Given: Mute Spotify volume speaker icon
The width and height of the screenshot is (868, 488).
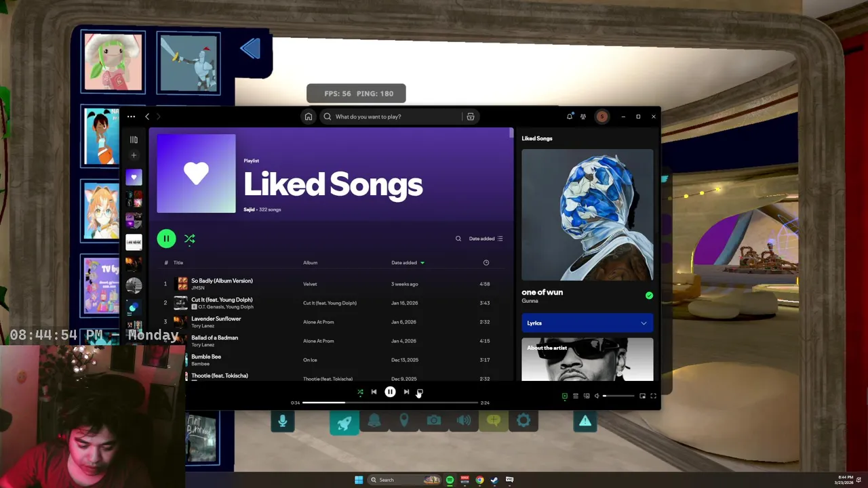Looking at the screenshot, I should tap(597, 396).
